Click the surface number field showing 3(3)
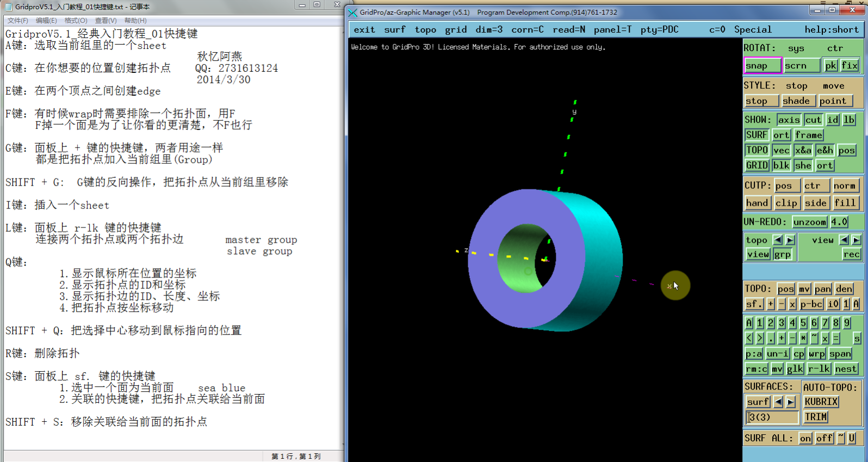The width and height of the screenshot is (868, 462). coord(772,417)
